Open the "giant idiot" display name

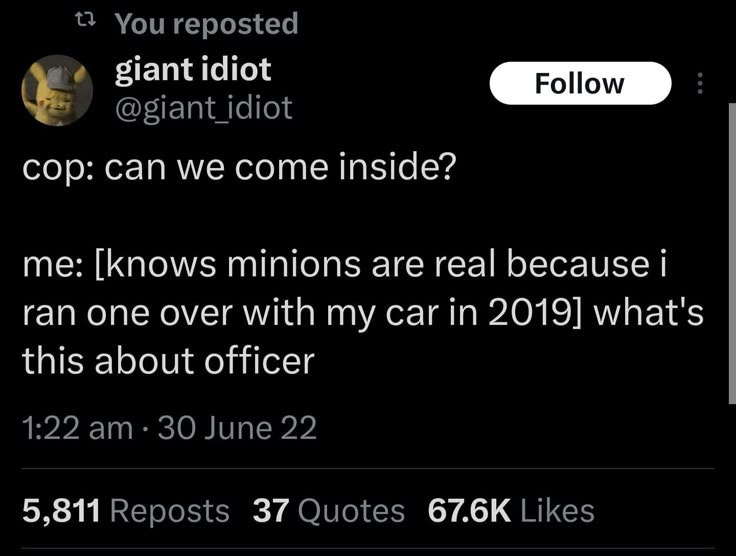tap(193, 69)
